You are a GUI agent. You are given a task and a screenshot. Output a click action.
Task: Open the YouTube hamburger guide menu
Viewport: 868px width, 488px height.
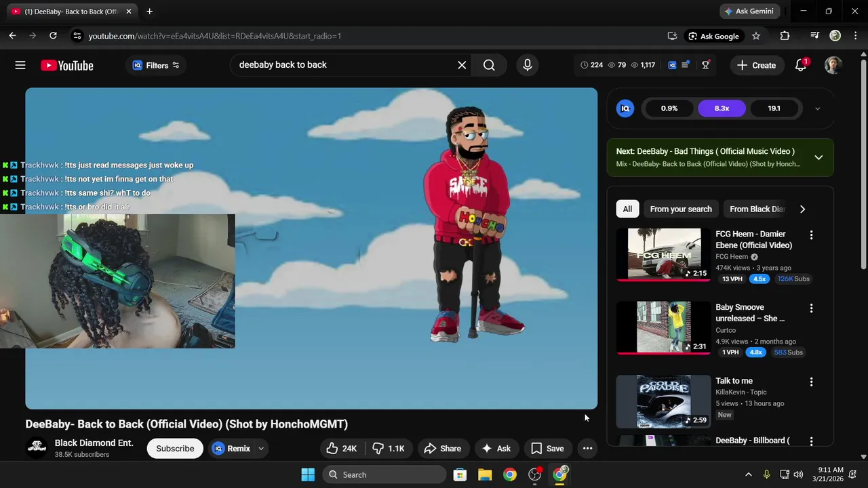[20, 65]
